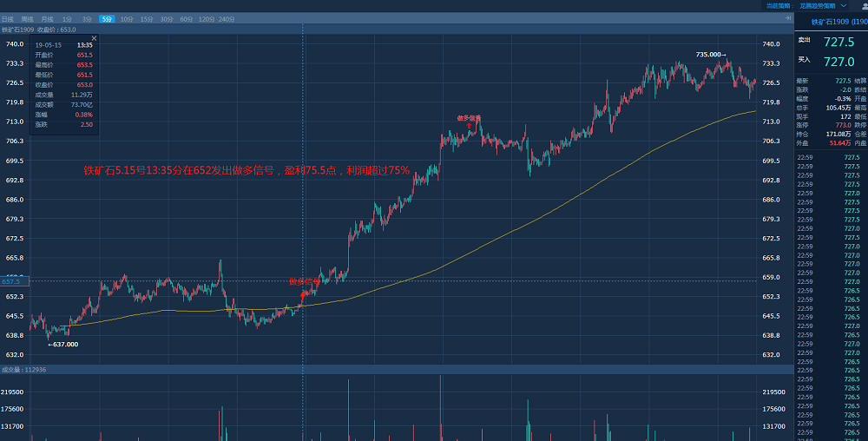The height and width of the screenshot is (441, 868).
Task: Expand the 当前策略 strategy dropdown
Action: 843,5
